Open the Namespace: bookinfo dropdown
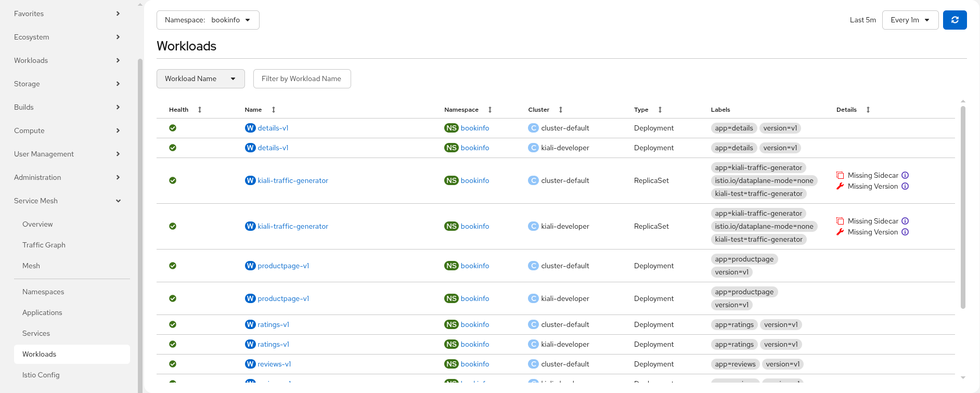This screenshot has height=393, width=980. (208, 20)
